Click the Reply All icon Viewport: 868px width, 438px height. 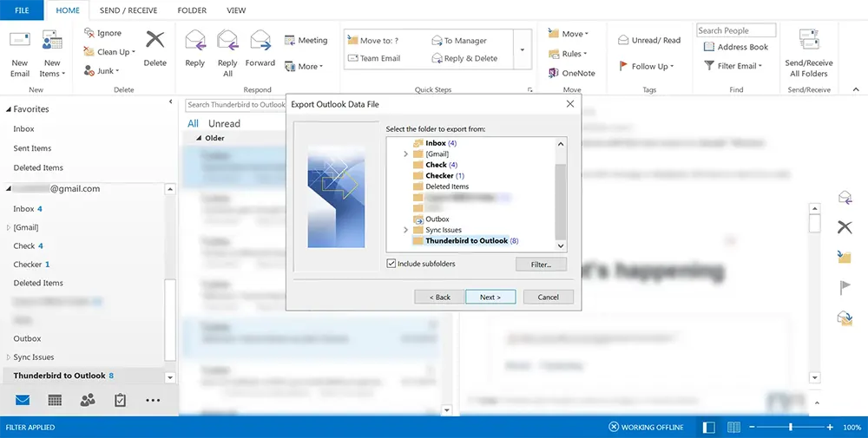(x=227, y=41)
